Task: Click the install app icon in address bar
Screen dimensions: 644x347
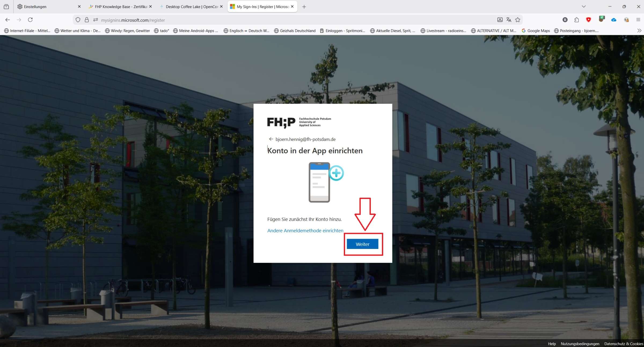Action: (500, 20)
